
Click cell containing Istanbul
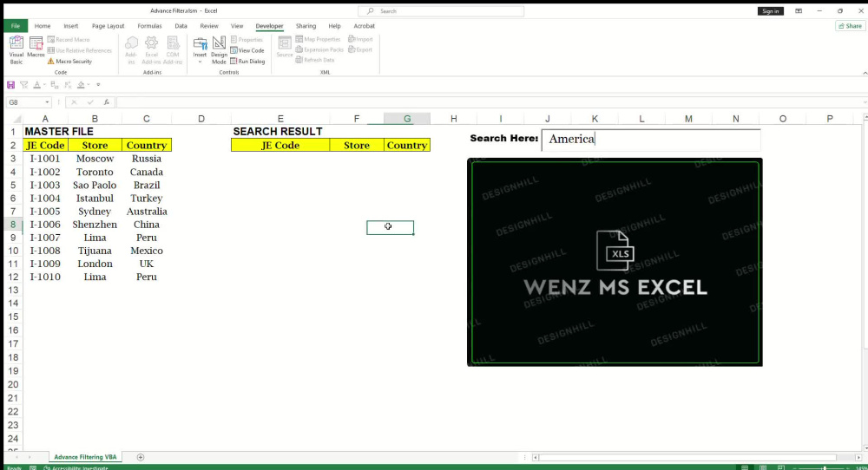[95, 198]
